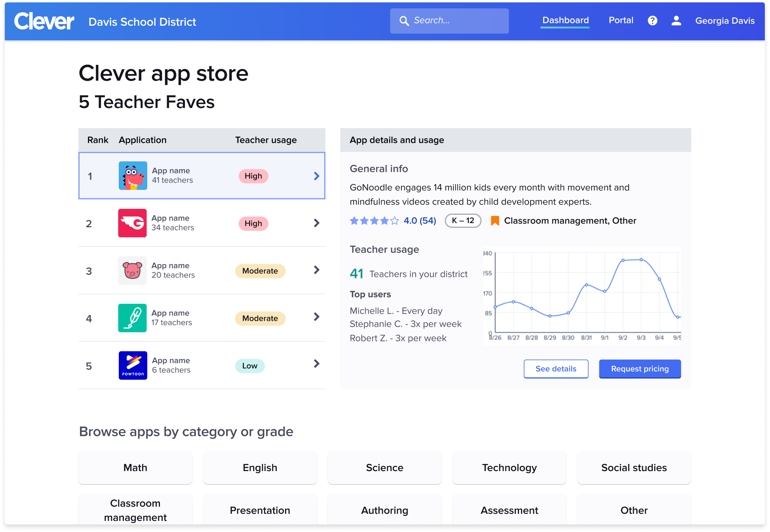770x532 pixels.
Task: Click the Davis School District title
Action: [x=142, y=22]
